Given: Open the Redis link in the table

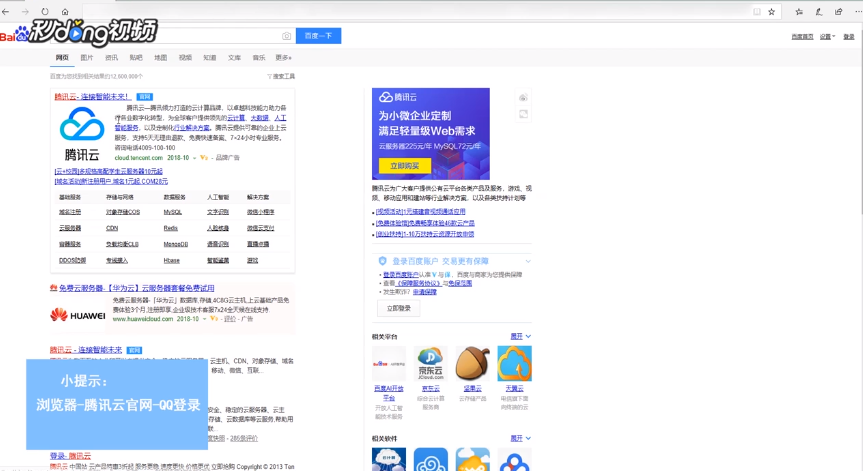Looking at the screenshot, I should pos(171,228).
